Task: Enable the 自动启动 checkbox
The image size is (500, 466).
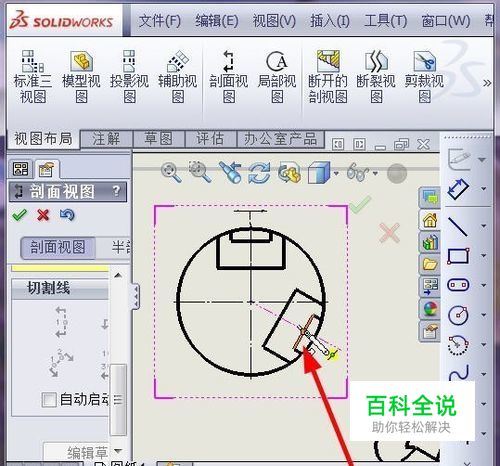Action: coord(49,399)
